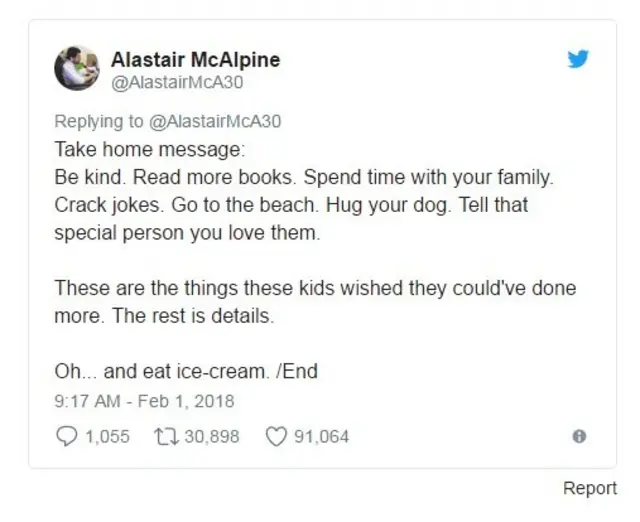Viewport: 640px width, 522px height.
Task: Click the "These are the things these kids" line
Action: tap(315, 288)
